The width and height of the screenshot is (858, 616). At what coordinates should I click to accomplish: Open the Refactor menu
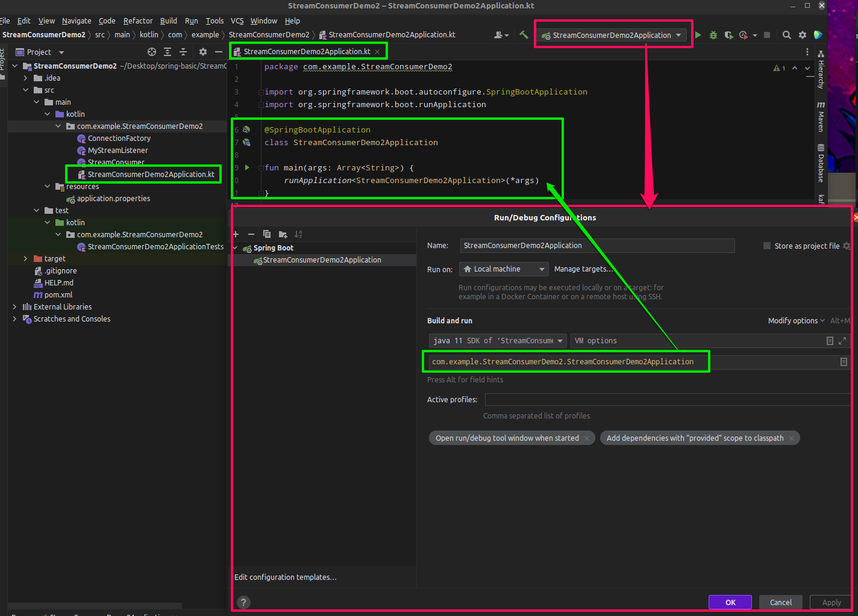point(137,20)
